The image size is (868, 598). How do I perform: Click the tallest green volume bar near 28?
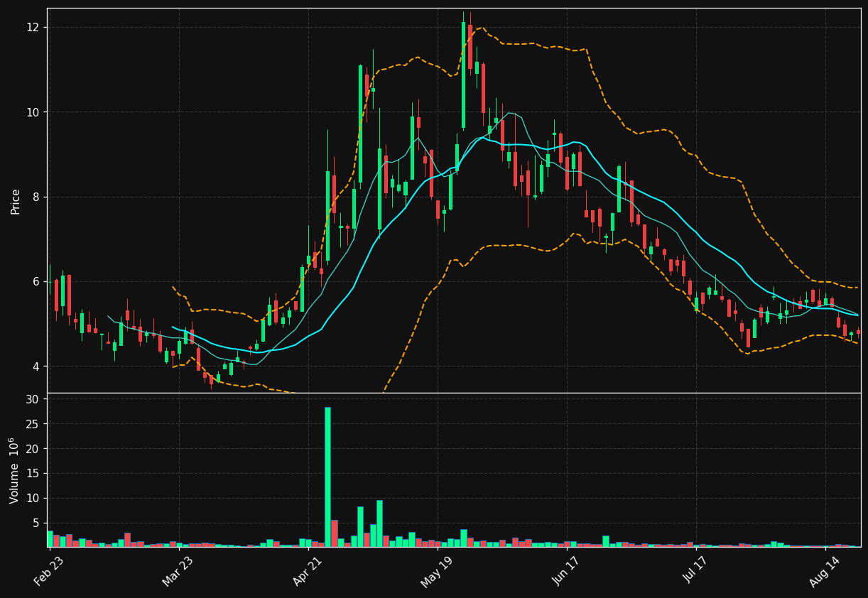[327, 477]
